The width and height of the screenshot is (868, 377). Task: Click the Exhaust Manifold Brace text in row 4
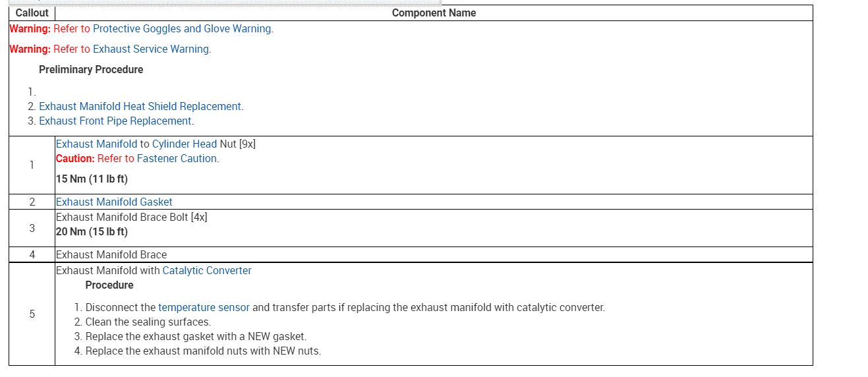[x=111, y=255]
